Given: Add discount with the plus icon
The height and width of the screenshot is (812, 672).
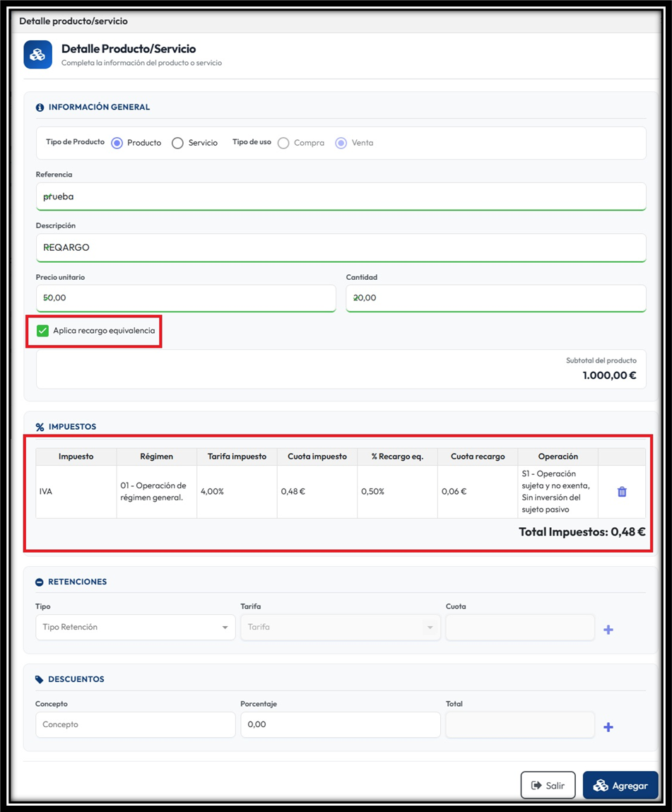Looking at the screenshot, I should (608, 727).
